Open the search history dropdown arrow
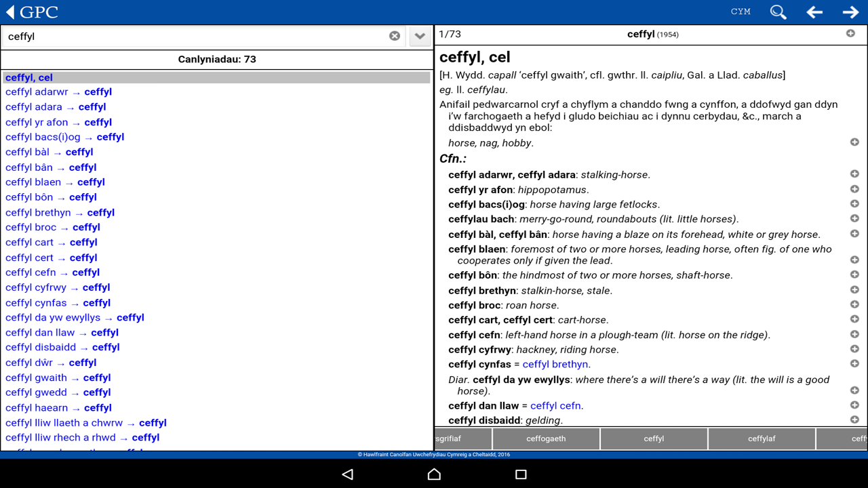 point(419,36)
